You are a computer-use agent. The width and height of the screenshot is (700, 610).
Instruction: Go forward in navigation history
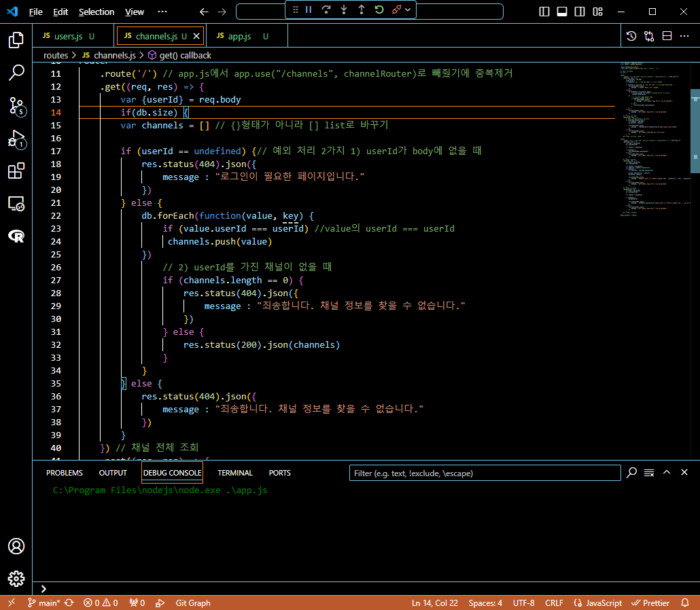click(222, 12)
